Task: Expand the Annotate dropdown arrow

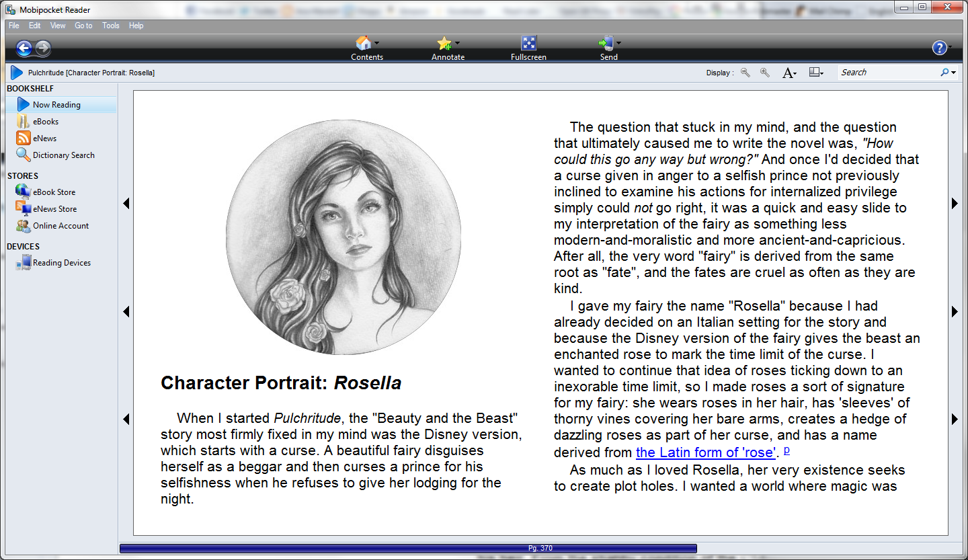Action: coord(457,43)
